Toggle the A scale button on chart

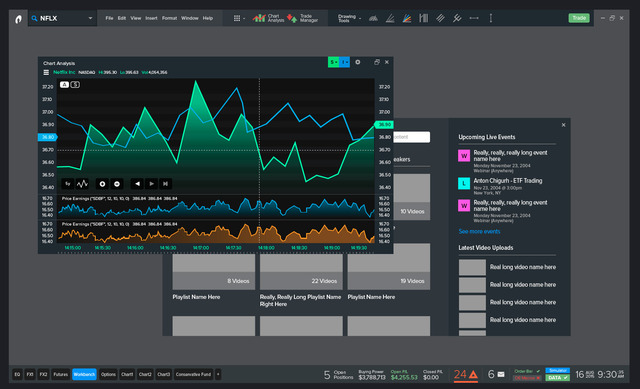click(x=64, y=84)
